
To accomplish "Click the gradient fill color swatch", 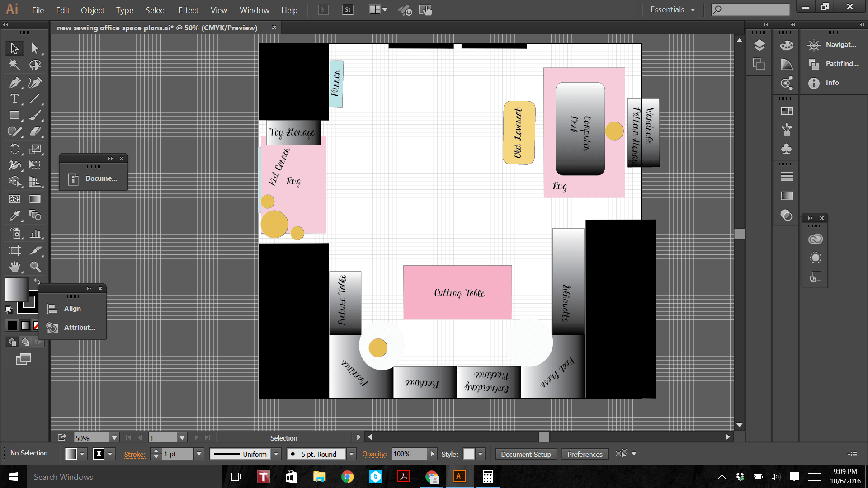I will (x=16, y=289).
